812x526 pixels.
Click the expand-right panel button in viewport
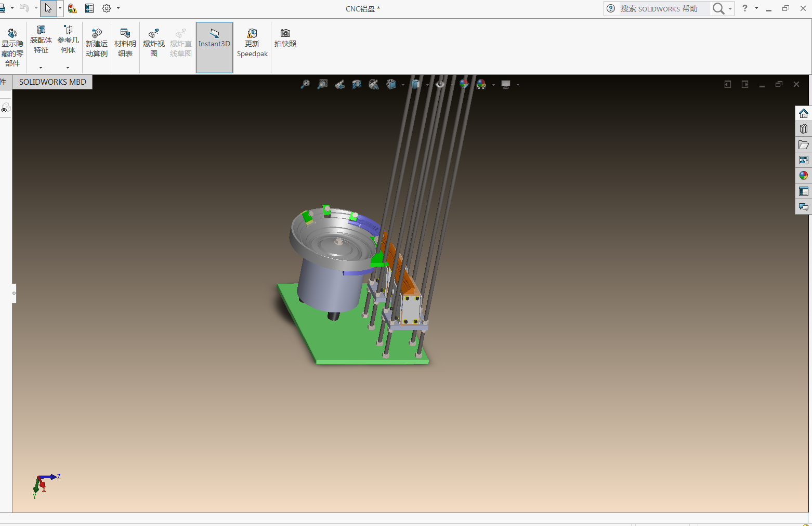pos(745,84)
